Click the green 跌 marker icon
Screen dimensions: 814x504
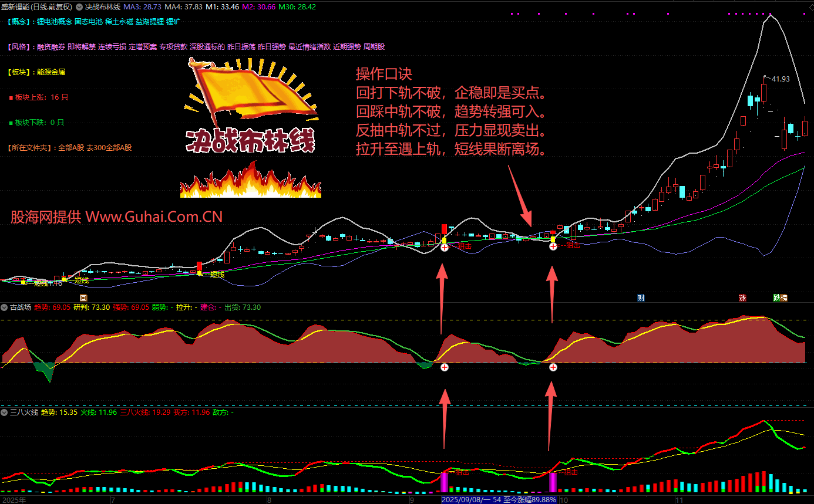(x=776, y=298)
